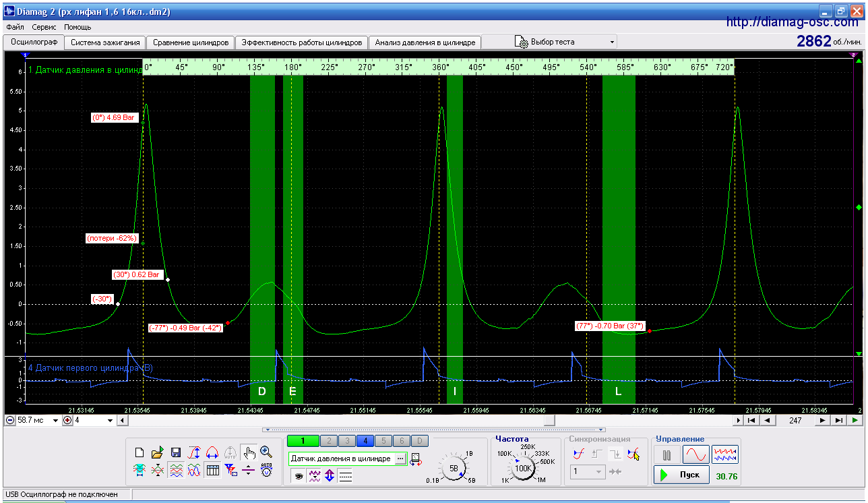Select channel 4 button
This screenshot has height=503, width=868.
coord(365,441)
